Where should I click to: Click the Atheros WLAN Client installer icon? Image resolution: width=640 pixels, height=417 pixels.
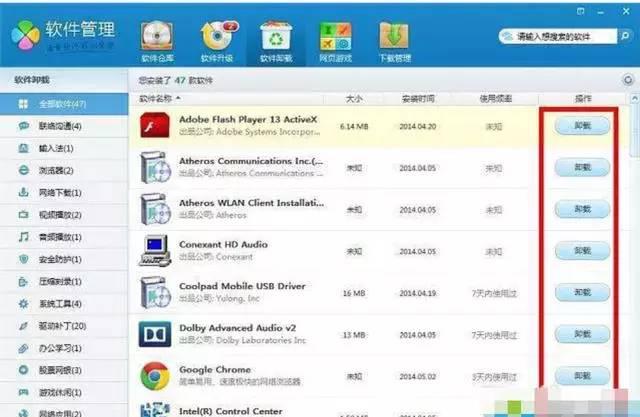pyautogui.click(x=155, y=209)
